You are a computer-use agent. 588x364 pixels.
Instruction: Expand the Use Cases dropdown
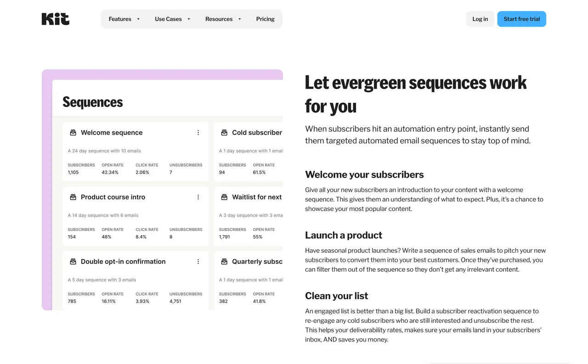[x=172, y=19]
